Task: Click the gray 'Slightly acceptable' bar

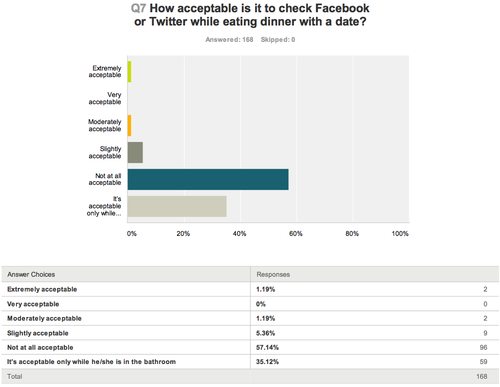Action: (x=135, y=152)
